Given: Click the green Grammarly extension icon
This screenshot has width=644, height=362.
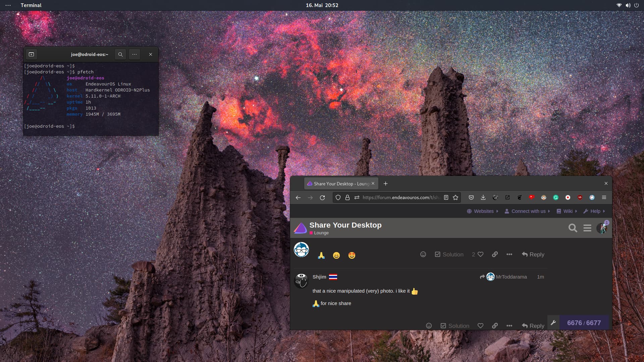Looking at the screenshot, I should (x=556, y=197).
